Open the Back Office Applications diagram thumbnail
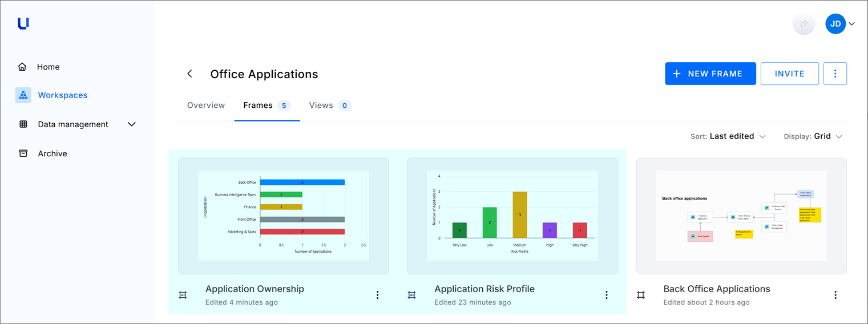This screenshot has width=868, height=324. pos(741,216)
